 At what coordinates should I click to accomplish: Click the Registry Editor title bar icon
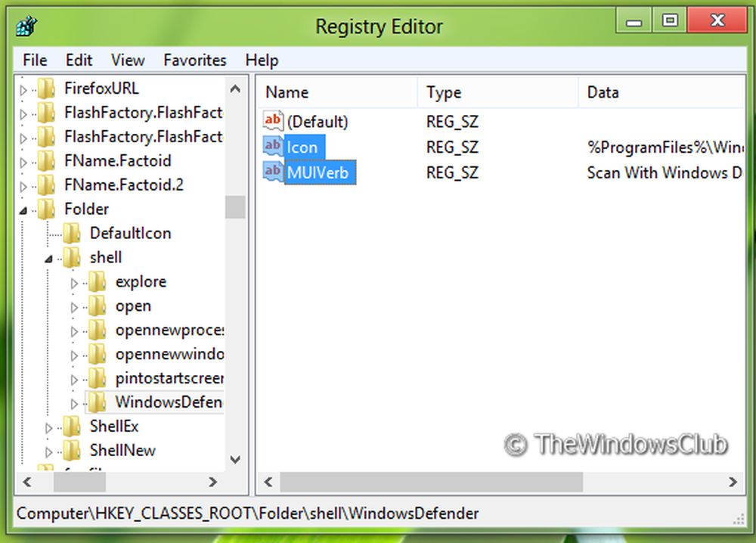pos(25,25)
